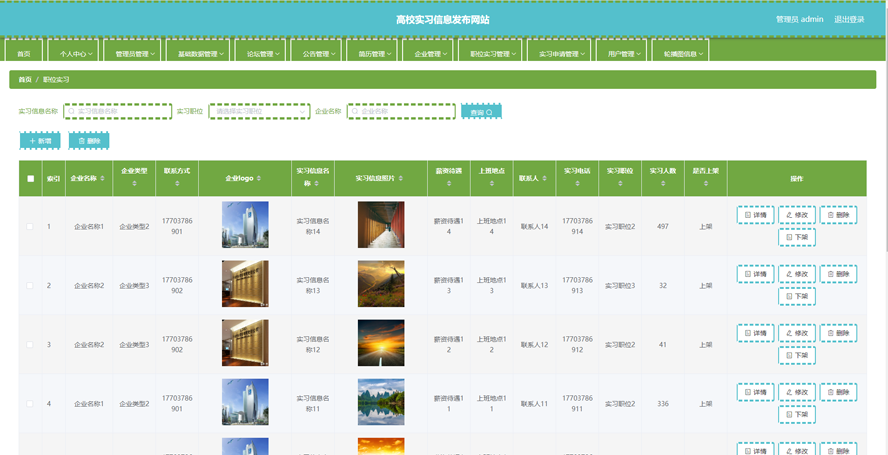888x455 pixels.
Task: Sort by 上班地点 column sort icon
Action: coord(492,184)
